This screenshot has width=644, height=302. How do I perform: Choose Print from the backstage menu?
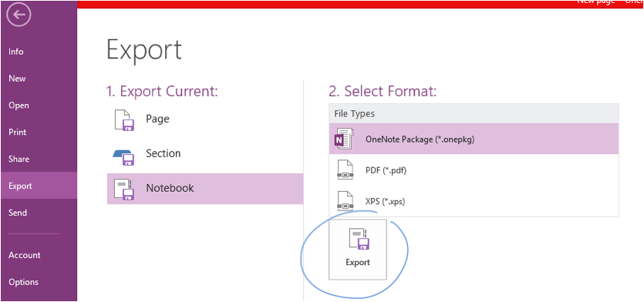17,133
